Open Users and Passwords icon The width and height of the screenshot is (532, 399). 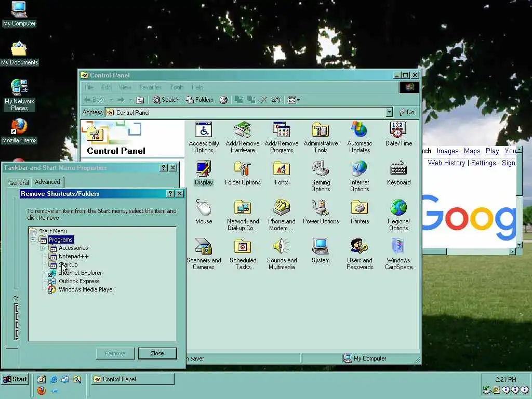(360, 254)
